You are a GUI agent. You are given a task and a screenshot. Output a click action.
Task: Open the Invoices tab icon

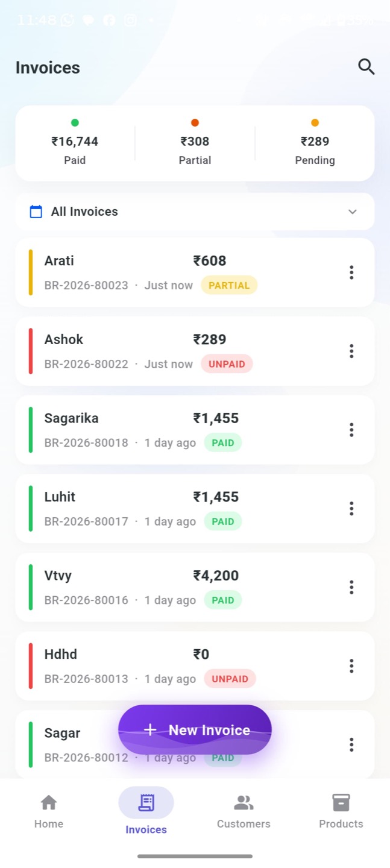coord(146,802)
